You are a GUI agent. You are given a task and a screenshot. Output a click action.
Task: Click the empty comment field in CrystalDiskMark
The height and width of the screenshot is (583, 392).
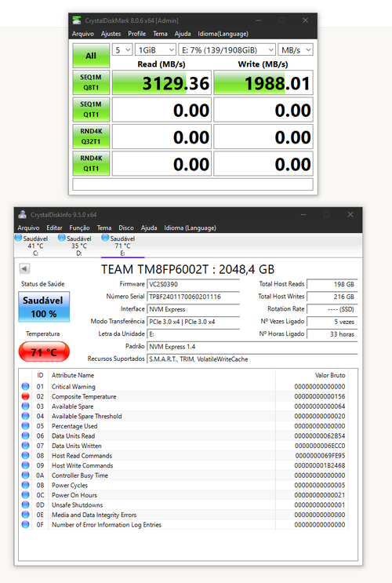pos(193,184)
